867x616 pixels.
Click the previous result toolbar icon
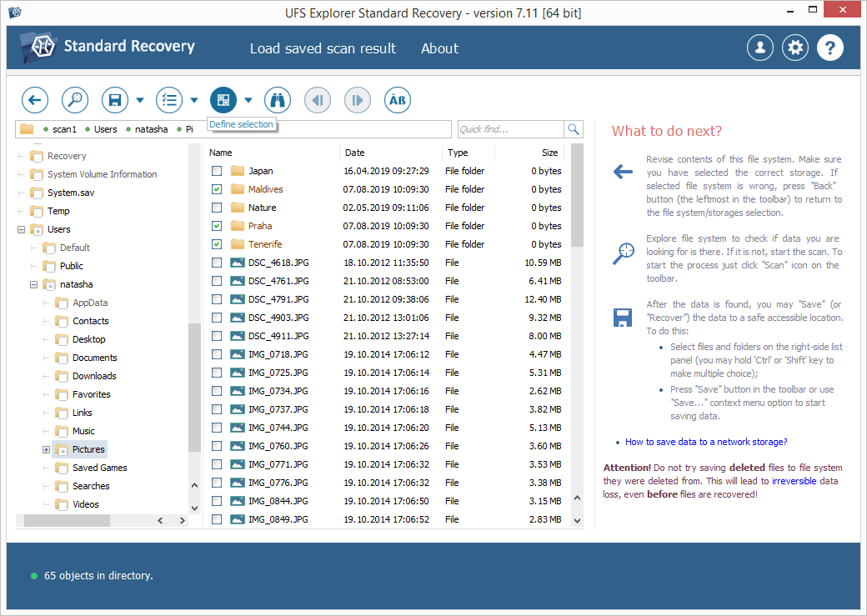tap(318, 100)
